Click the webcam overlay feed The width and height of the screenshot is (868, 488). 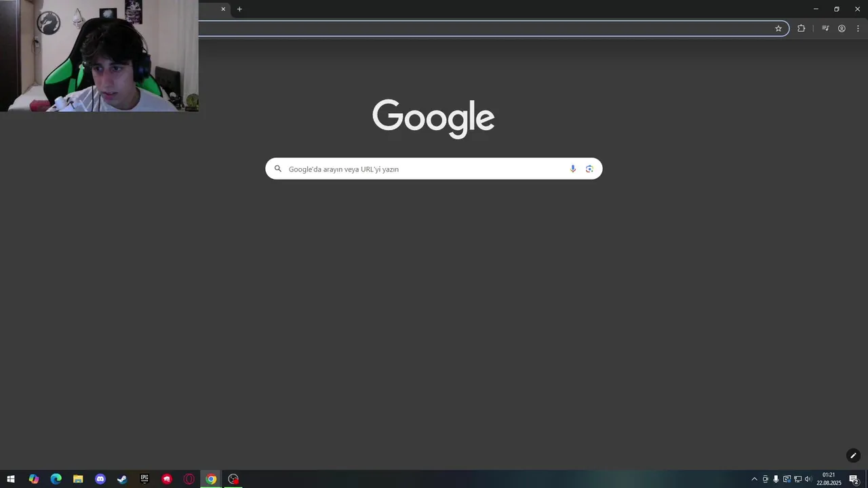(x=99, y=56)
